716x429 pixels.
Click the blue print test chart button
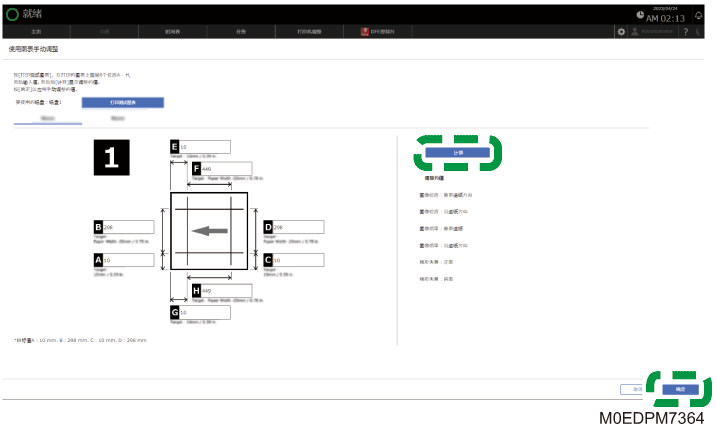[x=123, y=102]
